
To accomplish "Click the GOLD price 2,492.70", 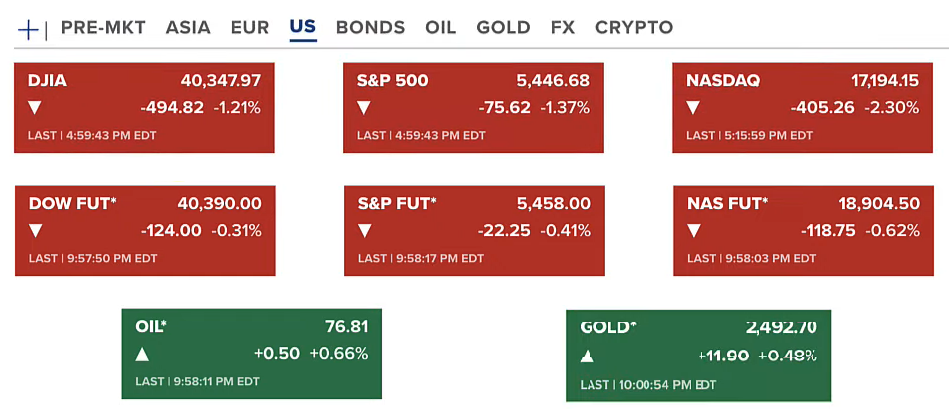I will coord(781,327).
